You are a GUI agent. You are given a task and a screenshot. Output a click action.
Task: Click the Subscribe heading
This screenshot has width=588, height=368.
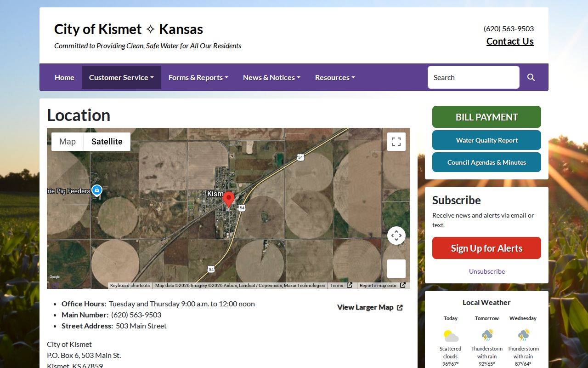point(457,200)
